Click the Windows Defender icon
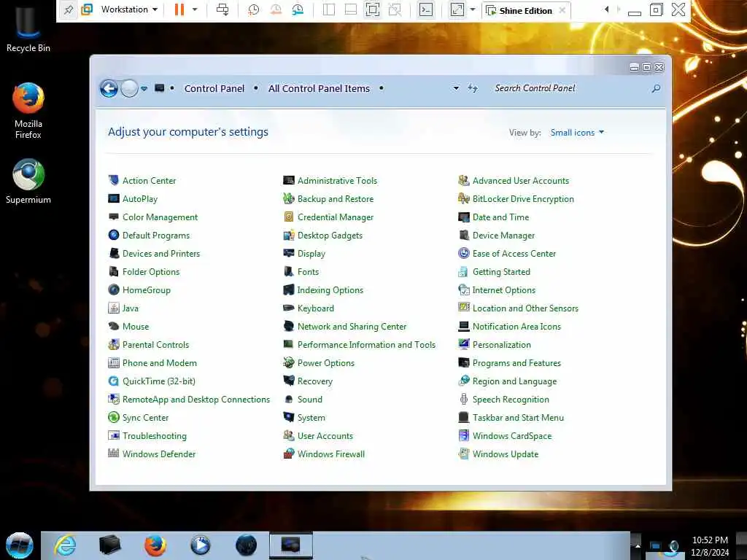This screenshot has height=560, width=747. click(113, 454)
